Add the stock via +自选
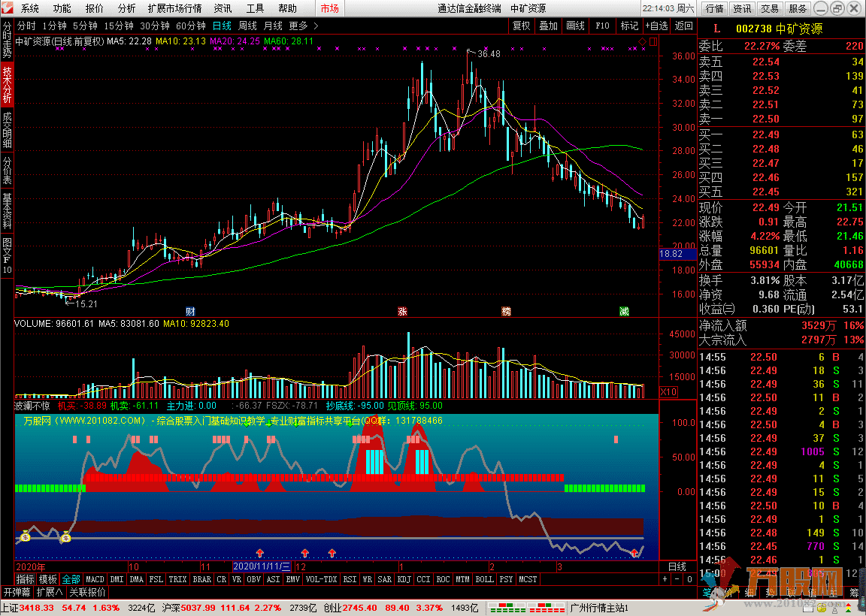The width and height of the screenshot is (866, 616). tap(656, 26)
